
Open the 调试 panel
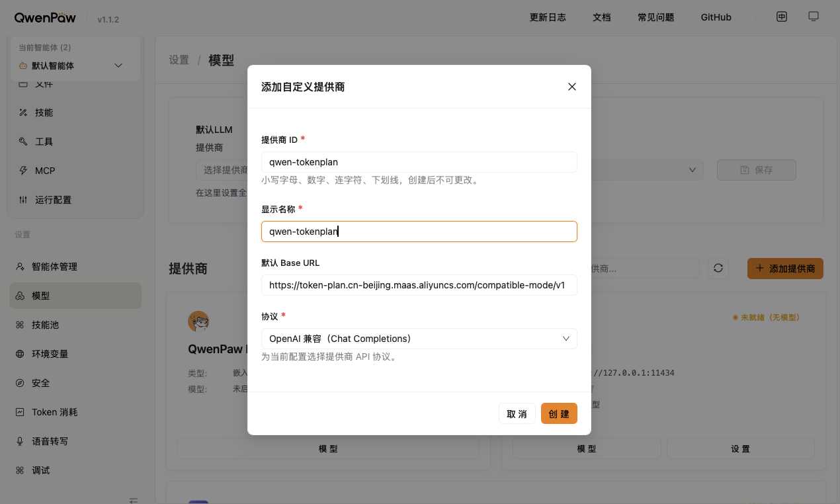(x=41, y=470)
